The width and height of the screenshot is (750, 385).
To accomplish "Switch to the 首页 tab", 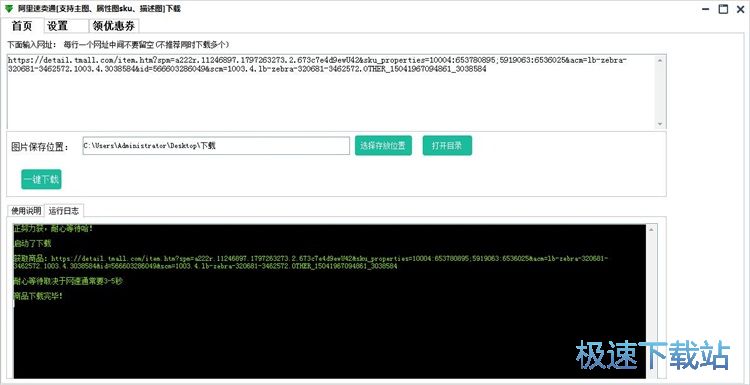I will pos(22,26).
